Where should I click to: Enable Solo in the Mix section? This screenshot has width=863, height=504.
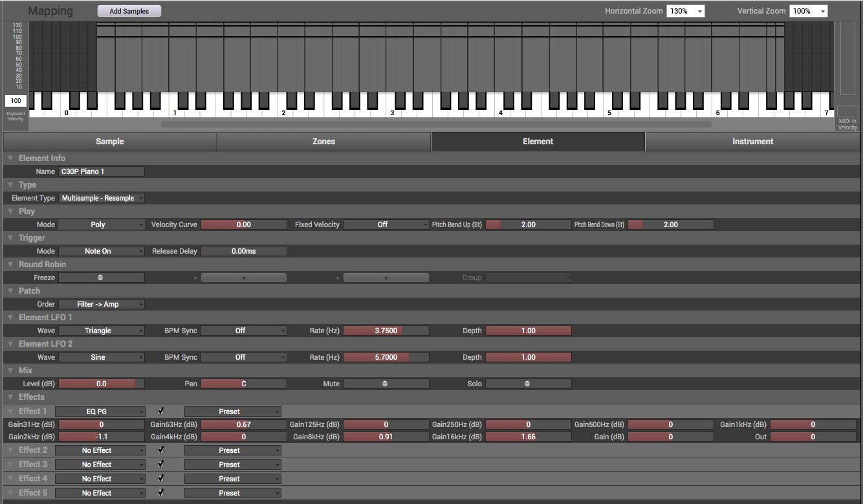528,384
